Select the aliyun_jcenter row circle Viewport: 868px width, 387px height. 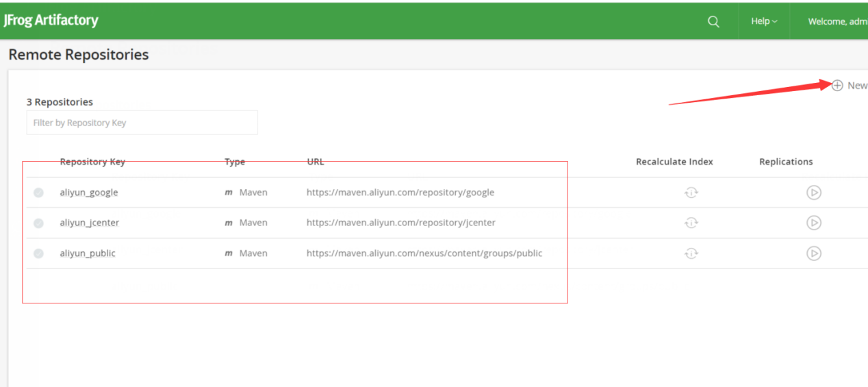click(x=38, y=223)
